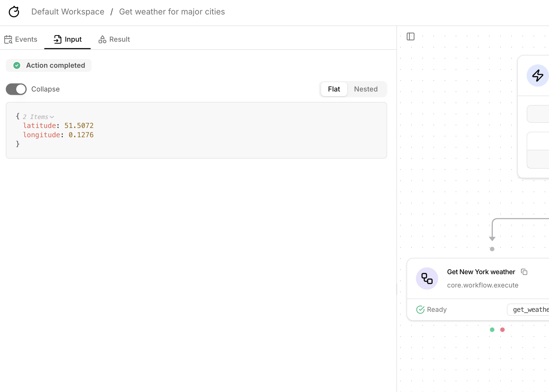Switch the JSON view to Nested
This screenshot has width=549, height=392.
366,89
